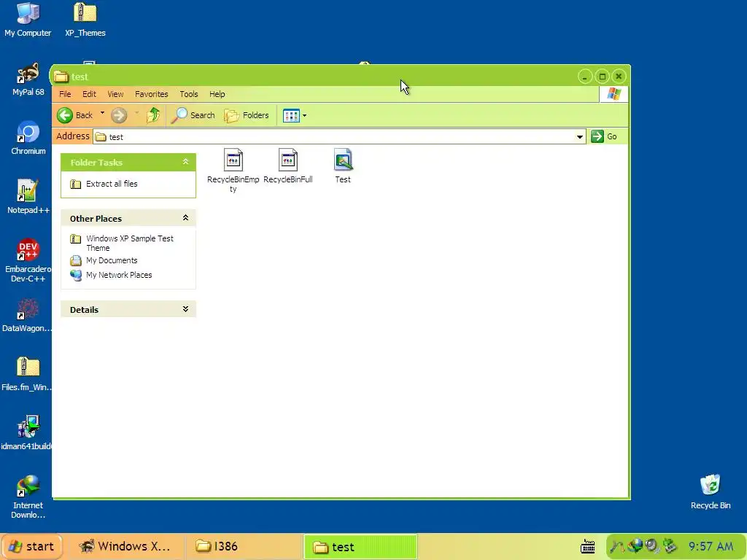
Task: Select MyPal 68 desktop shortcut
Action: [28, 79]
